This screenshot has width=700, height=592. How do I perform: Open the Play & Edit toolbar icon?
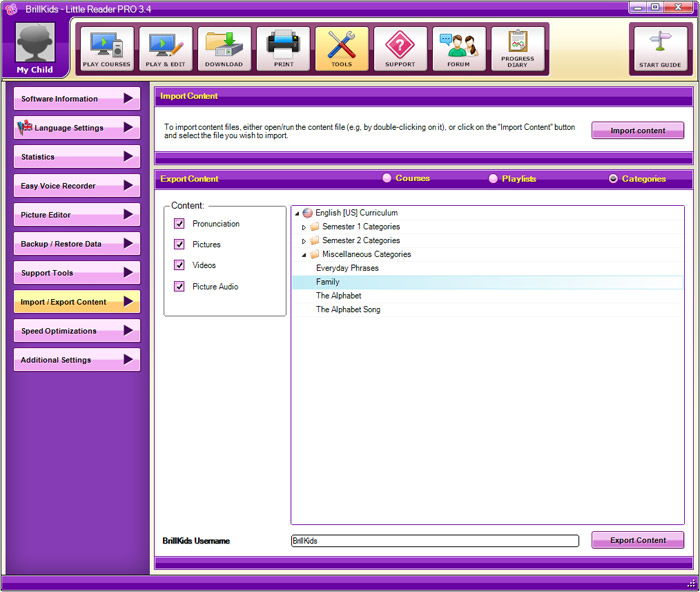(165, 49)
